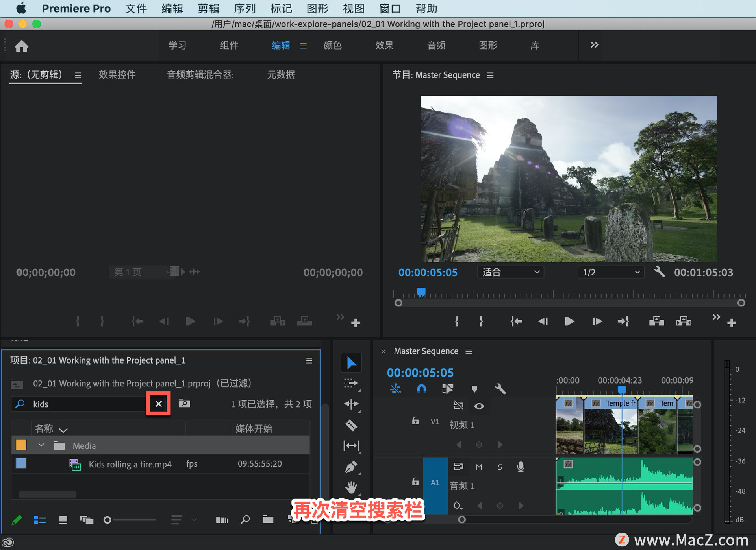Clear the kids search field
This screenshot has height=550, width=756.
[x=158, y=404]
